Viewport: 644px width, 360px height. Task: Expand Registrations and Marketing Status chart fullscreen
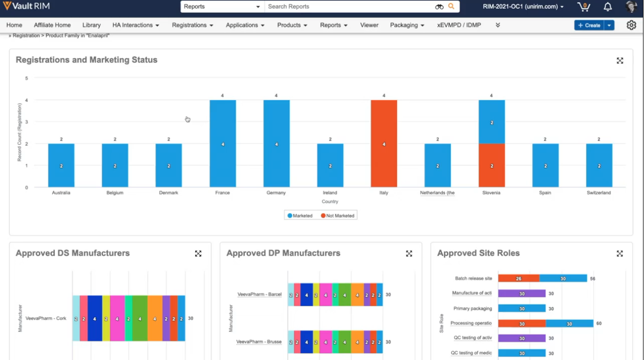tap(620, 61)
